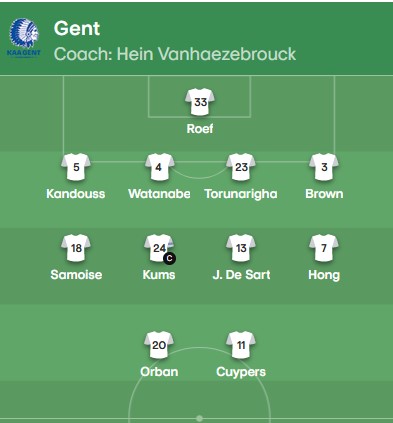Select J. De Sart's number 13 shirt
The width and height of the screenshot is (393, 423).
[241, 248]
